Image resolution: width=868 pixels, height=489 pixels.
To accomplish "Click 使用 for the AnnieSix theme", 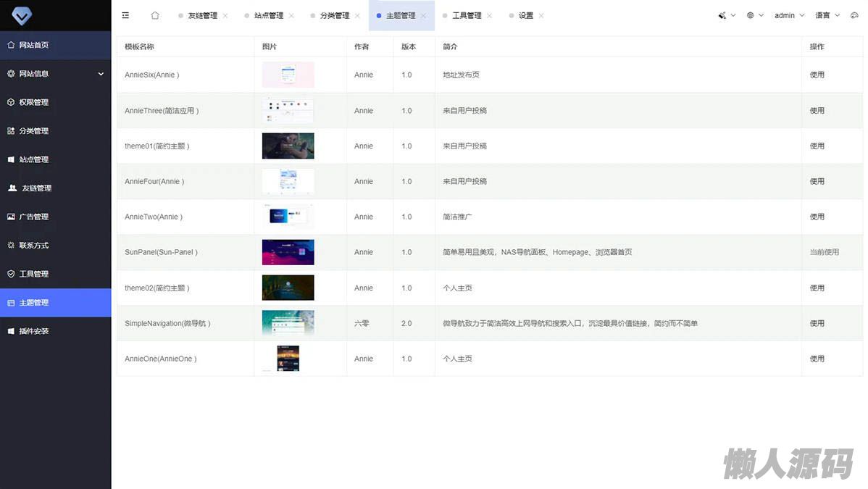I will [x=817, y=75].
